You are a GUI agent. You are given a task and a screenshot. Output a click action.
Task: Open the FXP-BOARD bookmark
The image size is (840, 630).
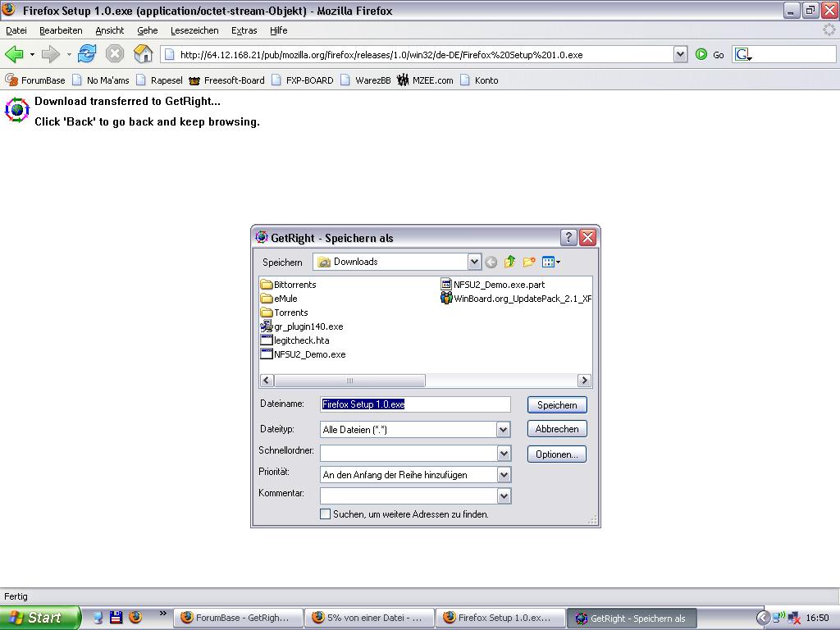click(303, 80)
